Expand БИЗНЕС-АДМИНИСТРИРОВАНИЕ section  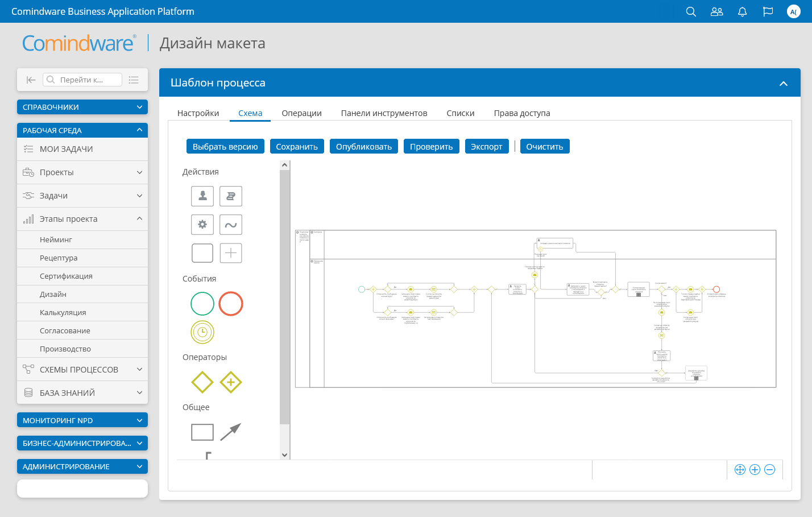[x=82, y=443]
